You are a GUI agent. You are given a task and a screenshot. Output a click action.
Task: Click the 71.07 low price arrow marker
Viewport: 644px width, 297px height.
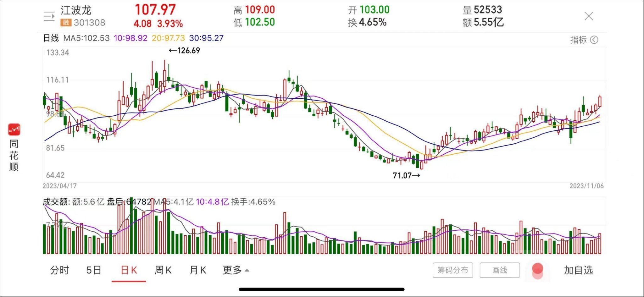pos(406,176)
